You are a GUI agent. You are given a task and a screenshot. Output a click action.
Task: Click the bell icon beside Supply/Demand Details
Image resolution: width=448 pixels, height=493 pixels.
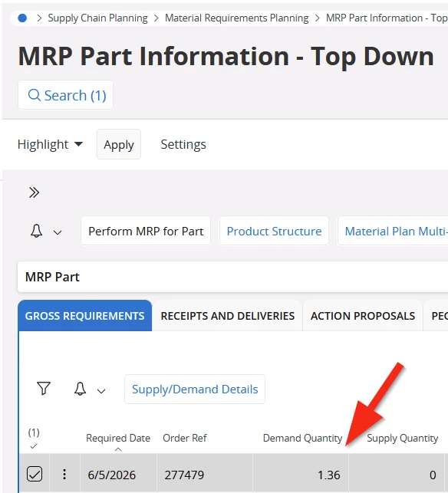(81, 389)
